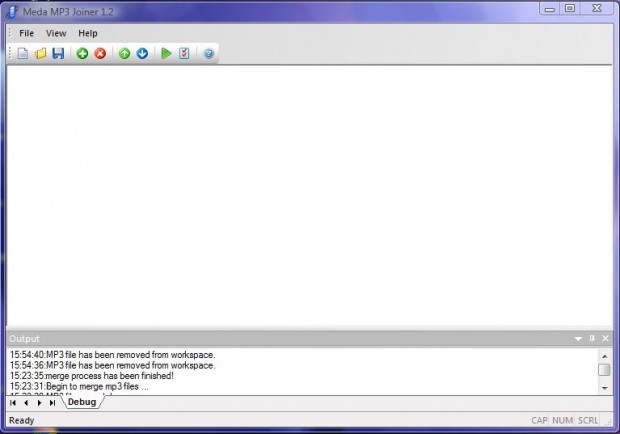Image resolution: width=620 pixels, height=434 pixels.
Task: Click the 'merge process has been finished!' log line
Action: click(92, 376)
